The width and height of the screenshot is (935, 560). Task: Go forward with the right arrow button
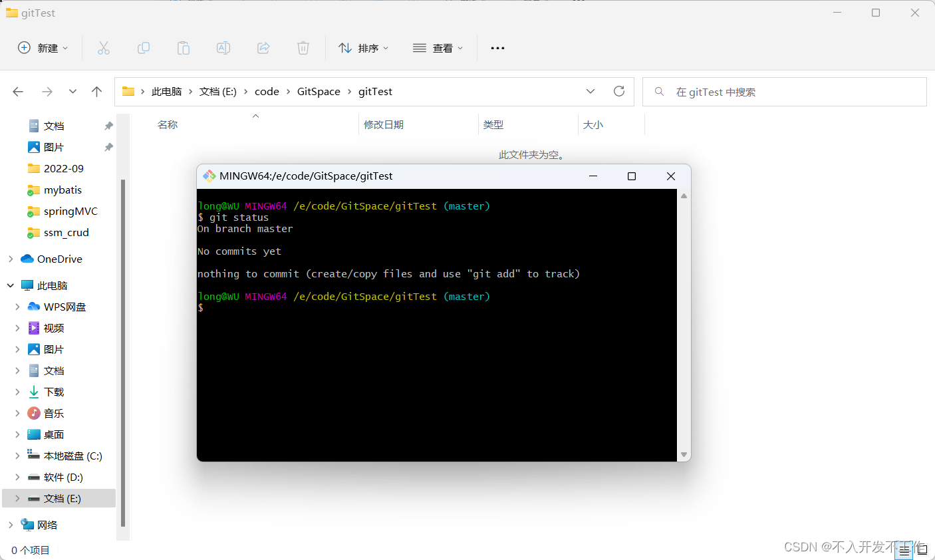[47, 92]
